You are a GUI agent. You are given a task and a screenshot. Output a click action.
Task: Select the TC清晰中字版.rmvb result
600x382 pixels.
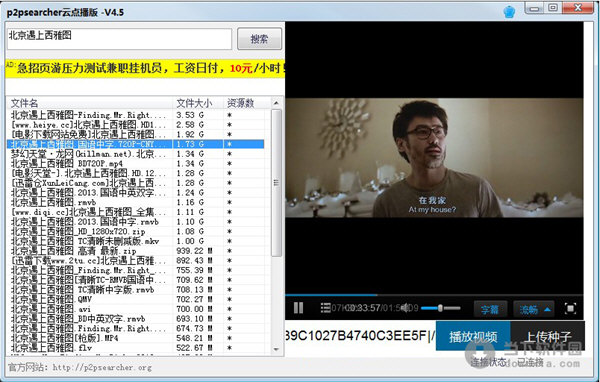135,290
